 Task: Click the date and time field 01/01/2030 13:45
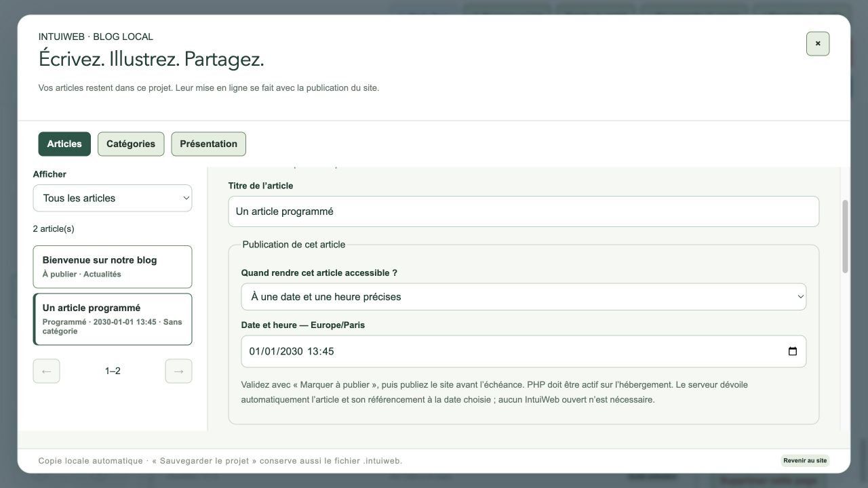(x=524, y=351)
